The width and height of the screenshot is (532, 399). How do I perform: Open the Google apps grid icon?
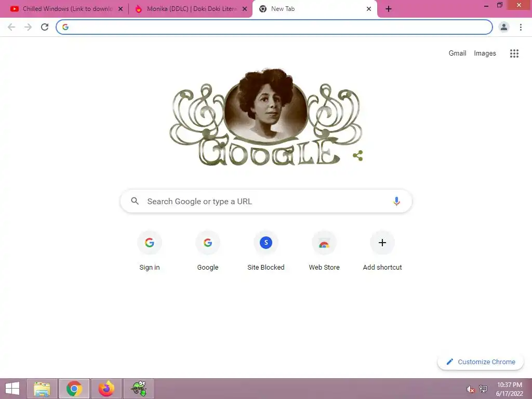coord(514,54)
